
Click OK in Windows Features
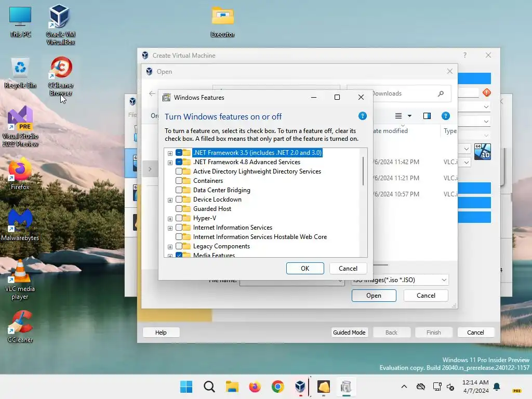305,269
